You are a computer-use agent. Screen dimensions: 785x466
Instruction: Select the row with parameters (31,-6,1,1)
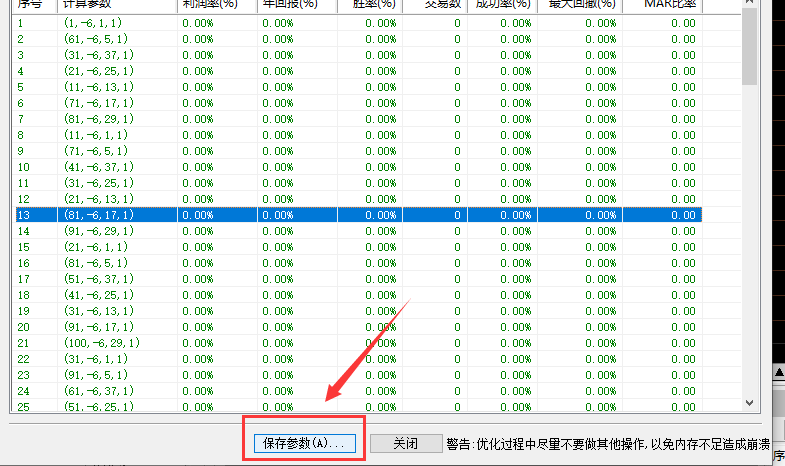(x=358, y=359)
